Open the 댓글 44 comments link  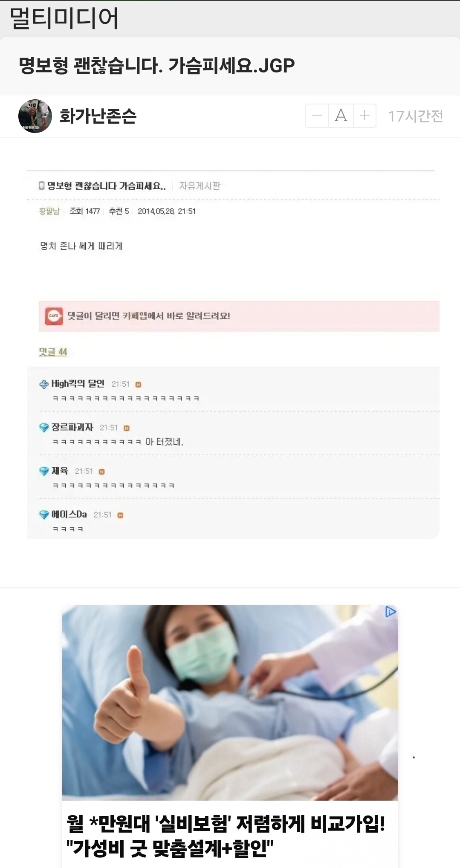tap(53, 352)
